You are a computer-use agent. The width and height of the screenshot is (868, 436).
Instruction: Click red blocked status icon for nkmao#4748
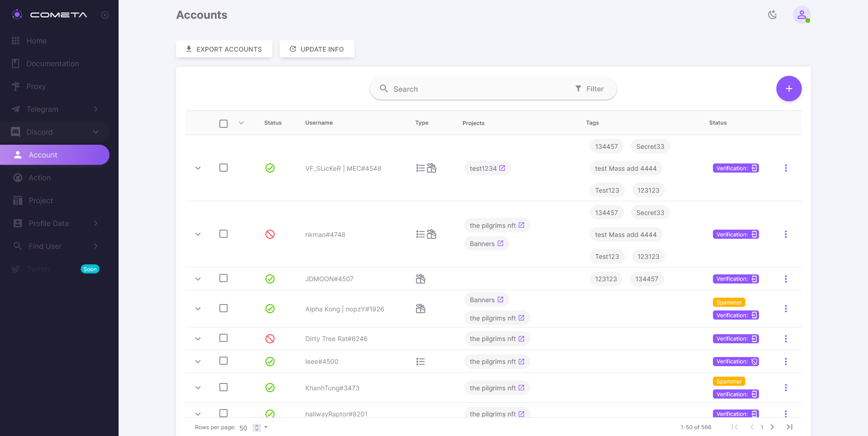pyautogui.click(x=270, y=234)
